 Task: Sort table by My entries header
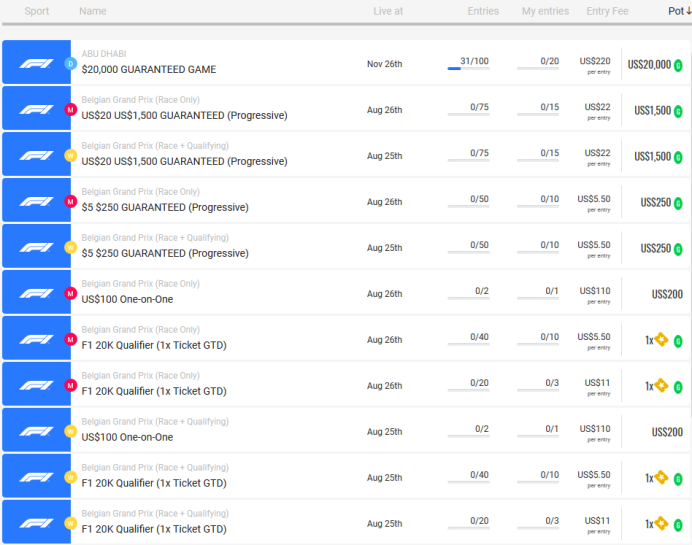pyautogui.click(x=545, y=11)
